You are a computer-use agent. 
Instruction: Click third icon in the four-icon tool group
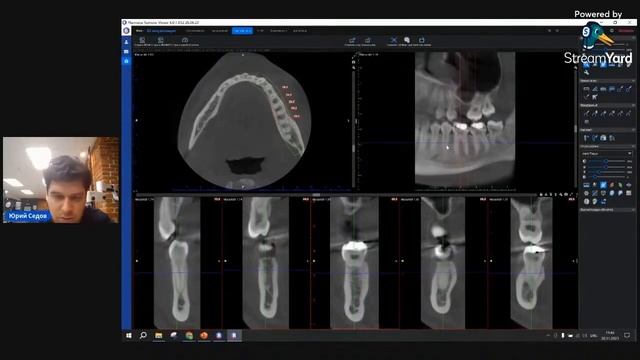click(603, 138)
